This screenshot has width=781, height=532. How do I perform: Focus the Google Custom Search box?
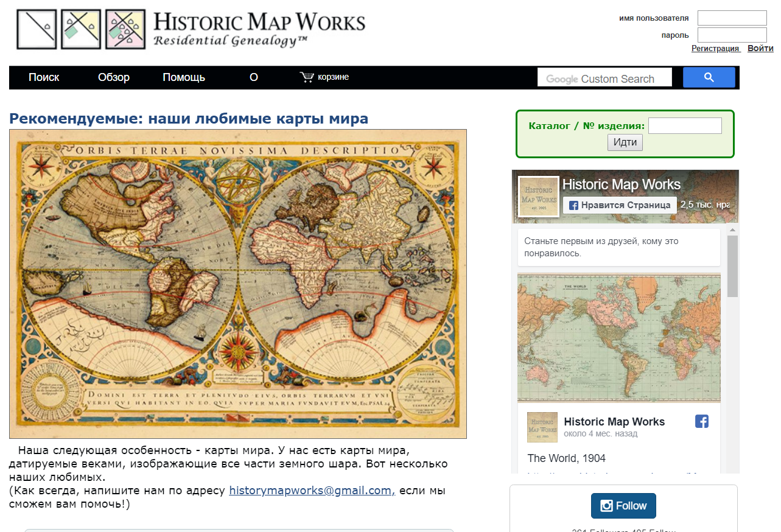604,77
